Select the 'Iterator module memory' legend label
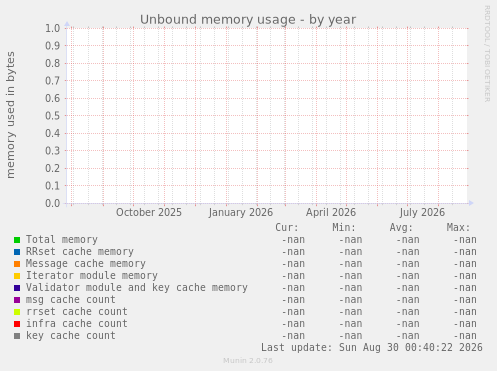This screenshot has height=371, width=497. tap(92, 276)
